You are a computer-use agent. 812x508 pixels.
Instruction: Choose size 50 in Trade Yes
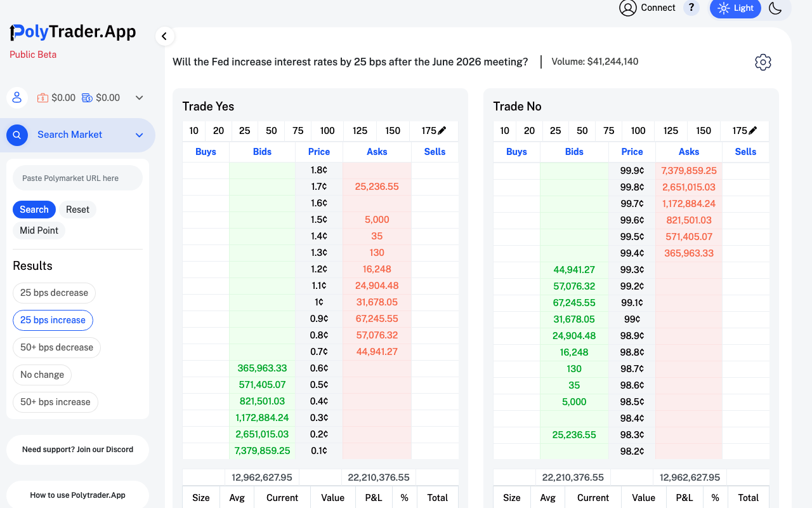[272, 131]
